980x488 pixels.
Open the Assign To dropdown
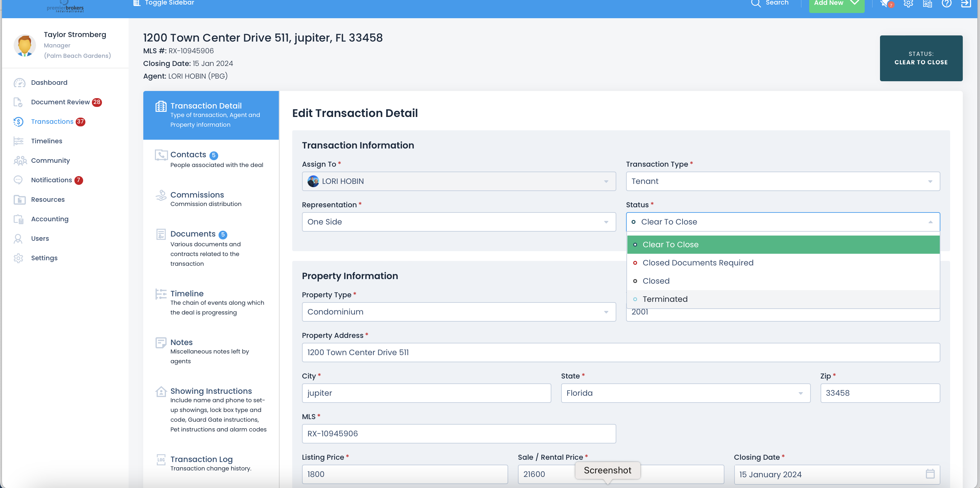pos(459,181)
